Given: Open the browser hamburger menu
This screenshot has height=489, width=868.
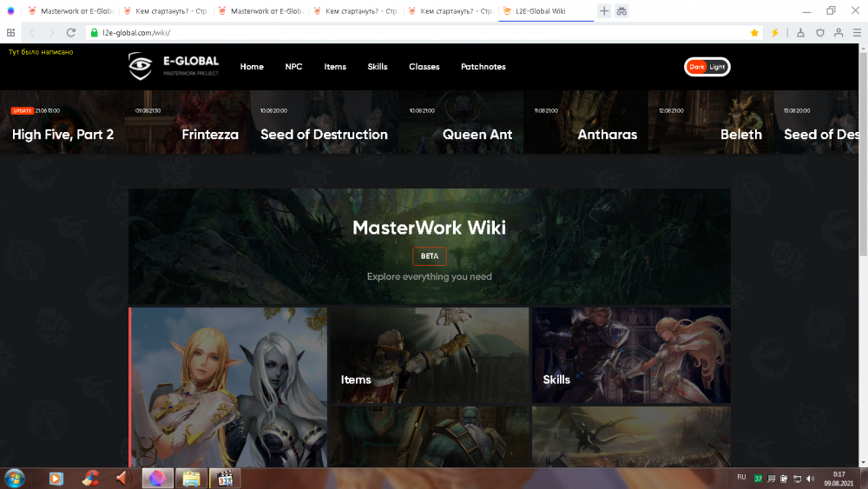Looking at the screenshot, I should [858, 32].
